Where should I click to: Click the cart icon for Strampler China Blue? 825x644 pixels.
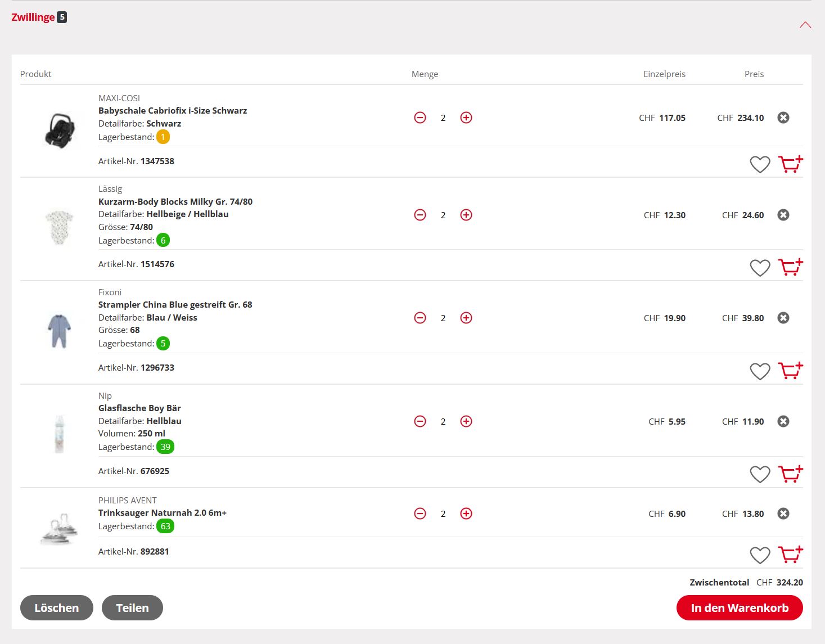[791, 371]
